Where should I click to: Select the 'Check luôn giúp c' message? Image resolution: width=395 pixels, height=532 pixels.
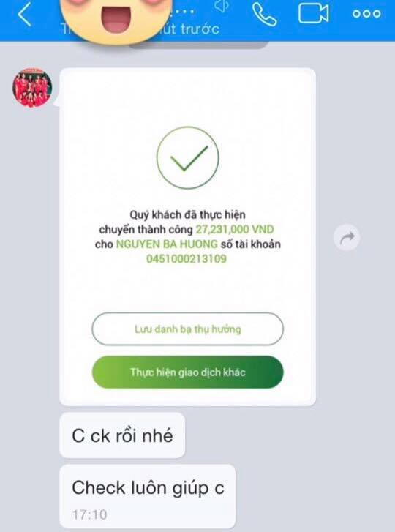tap(148, 496)
